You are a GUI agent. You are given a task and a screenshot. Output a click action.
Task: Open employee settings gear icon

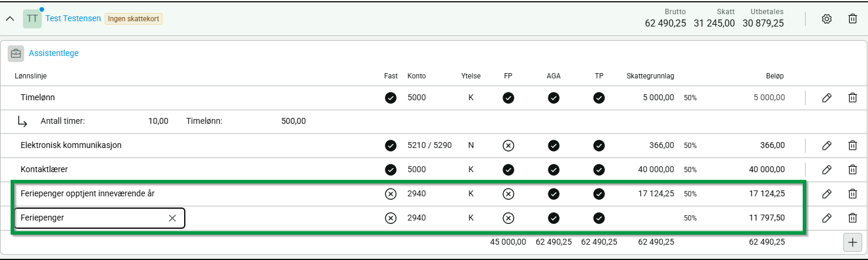[826, 19]
